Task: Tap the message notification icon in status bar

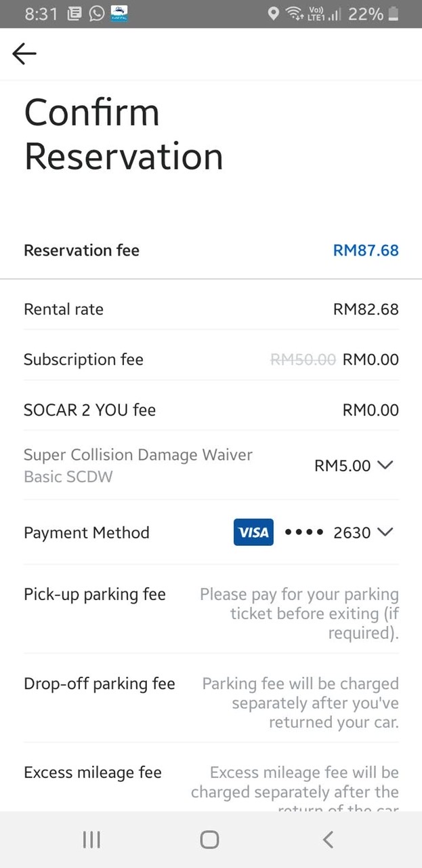Action: pyautogui.click(x=74, y=14)
